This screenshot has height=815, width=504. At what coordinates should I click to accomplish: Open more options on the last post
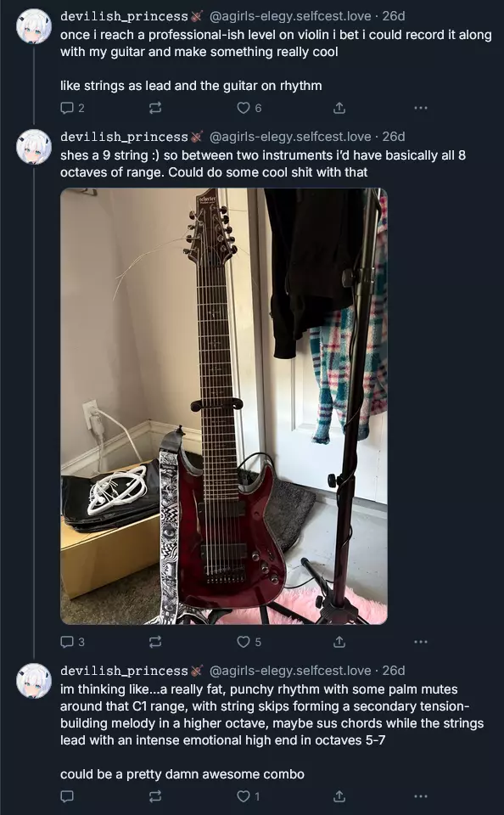[x=421, y=795]
